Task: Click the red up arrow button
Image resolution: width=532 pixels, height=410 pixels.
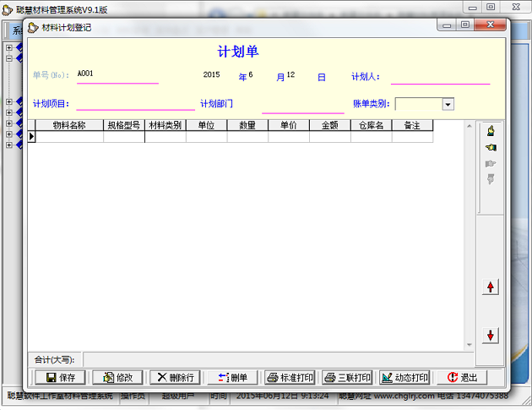Action: (490, 287)
